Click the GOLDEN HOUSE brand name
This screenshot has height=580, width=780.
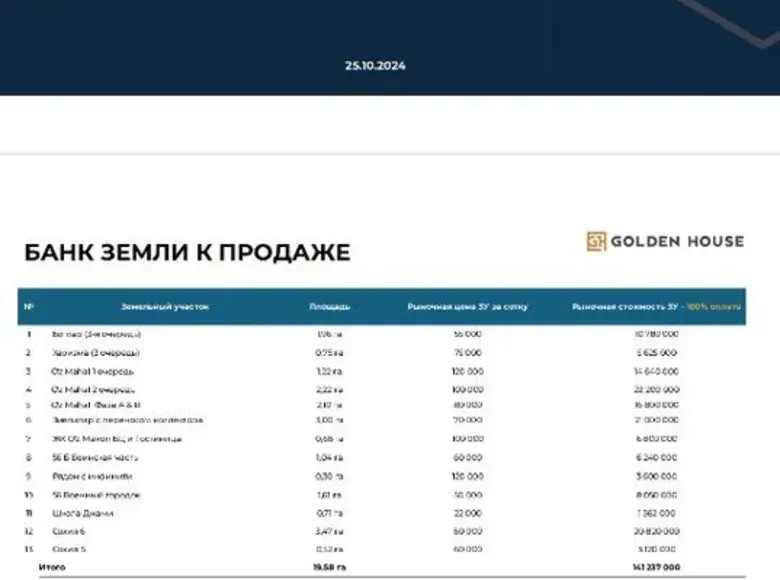(677, 242)
